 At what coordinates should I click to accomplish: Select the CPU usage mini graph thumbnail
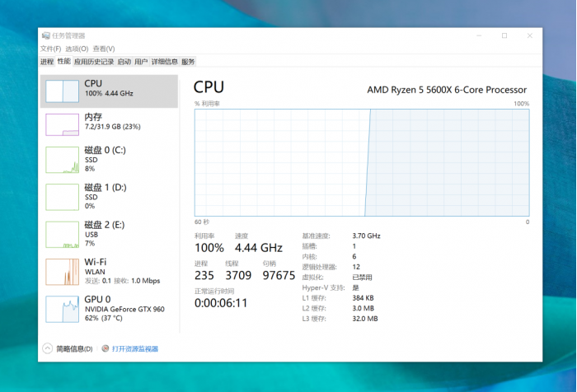pos(62,91)
